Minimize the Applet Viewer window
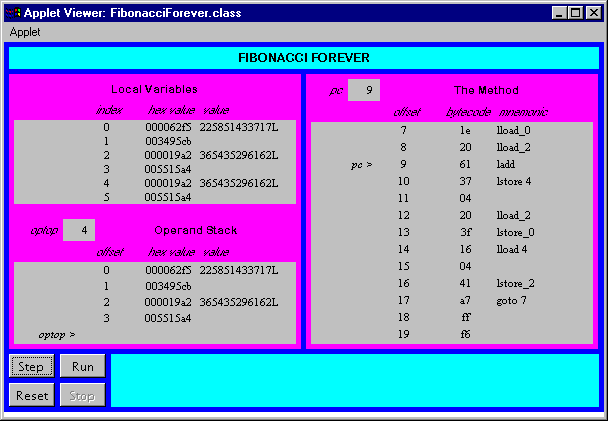608x421 pixels. click(x=559, y=12)
